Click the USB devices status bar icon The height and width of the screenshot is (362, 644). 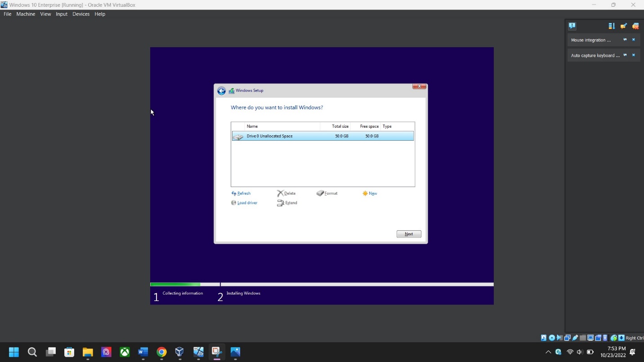click(x=575, y=338)
